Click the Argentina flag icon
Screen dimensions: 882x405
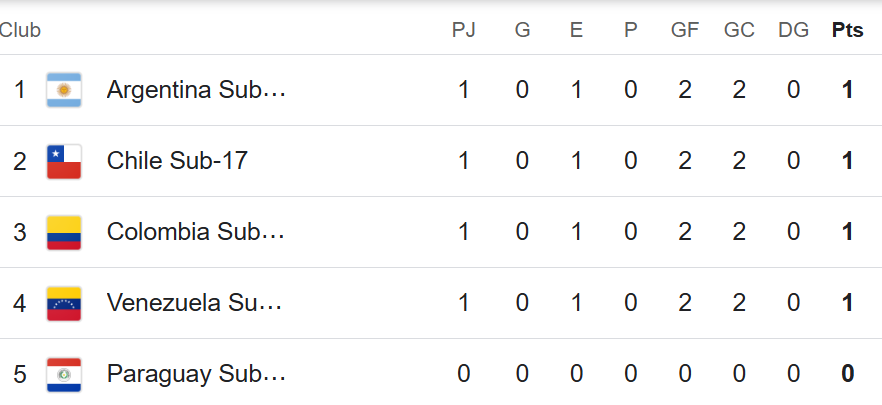point(64,90)
